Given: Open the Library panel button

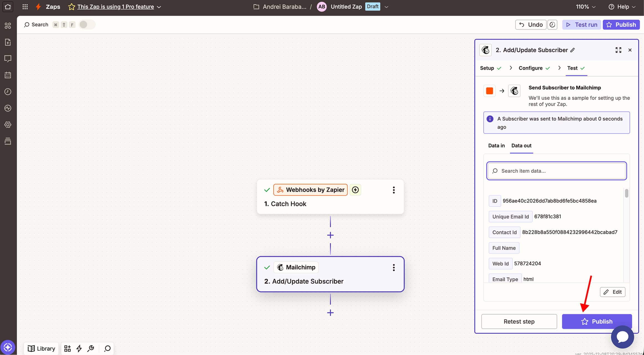Looking at the screenshot, I should [x=41, y=348].
